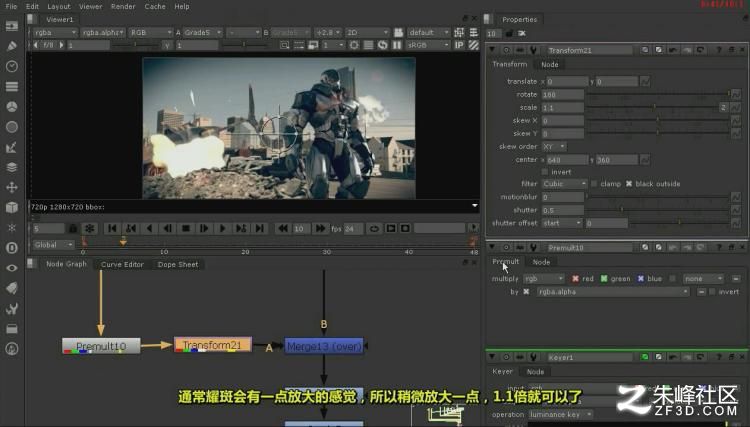Toggle the red channel checkbox in Premult
This screenshot has width=750, height=427.
(575, 278)
